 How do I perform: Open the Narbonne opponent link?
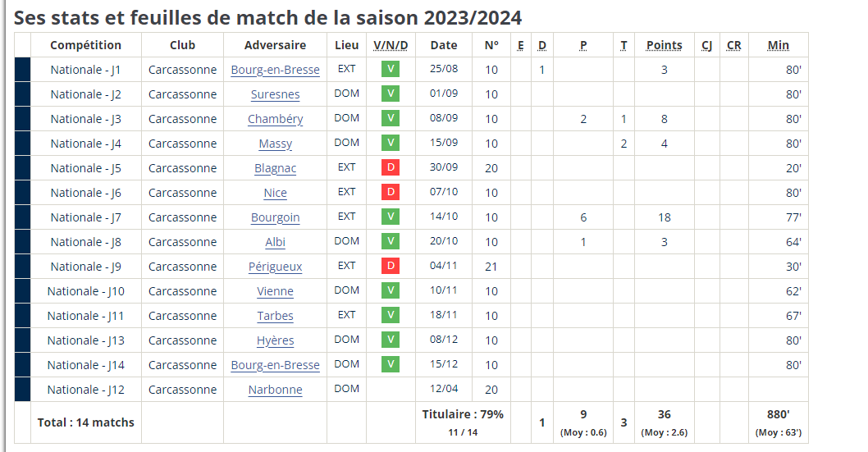point(275,390)
